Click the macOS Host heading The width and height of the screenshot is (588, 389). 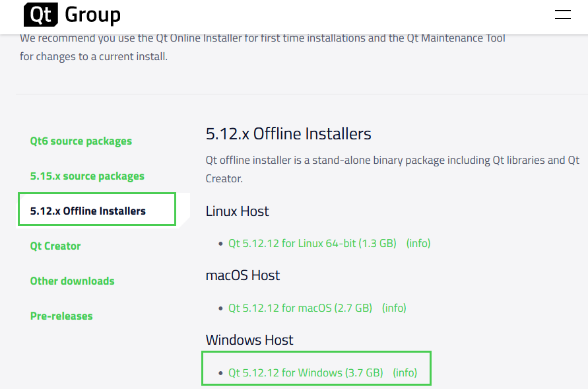click(242, 275)
